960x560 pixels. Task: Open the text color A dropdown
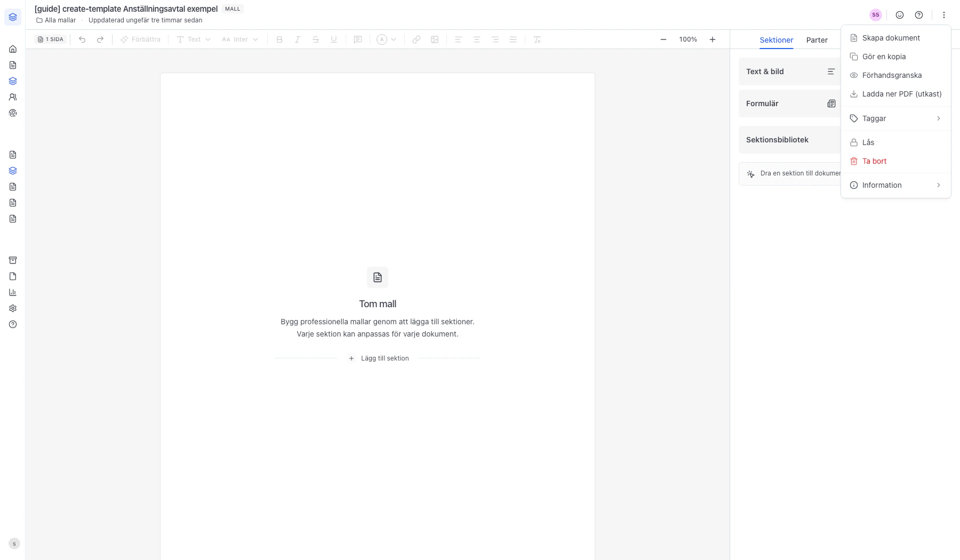387,39
